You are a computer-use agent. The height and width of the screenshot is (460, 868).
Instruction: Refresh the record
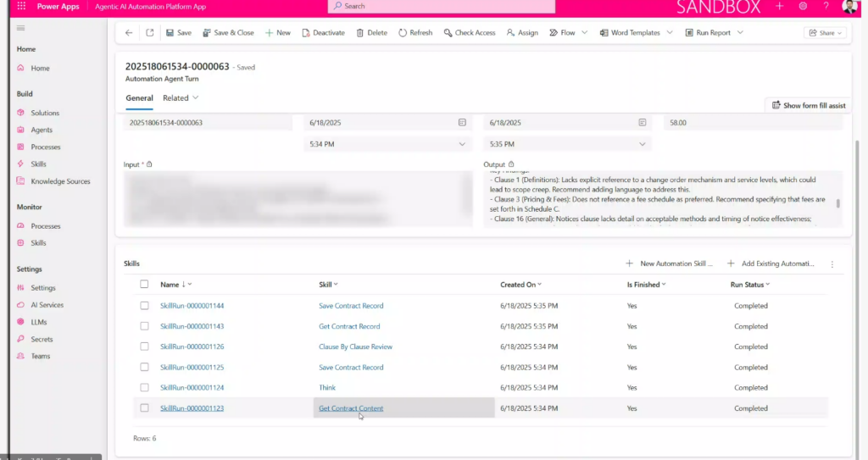(x=415, y=33)
